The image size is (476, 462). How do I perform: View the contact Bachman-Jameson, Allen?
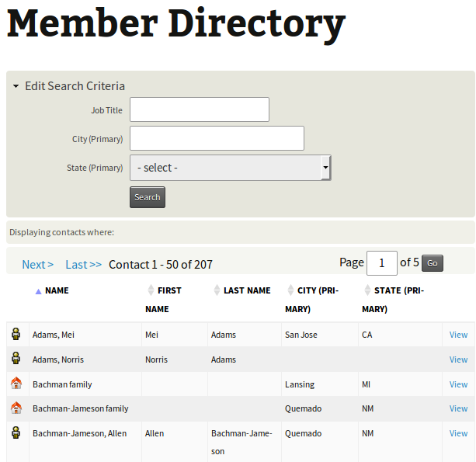(x=458, y=433)
